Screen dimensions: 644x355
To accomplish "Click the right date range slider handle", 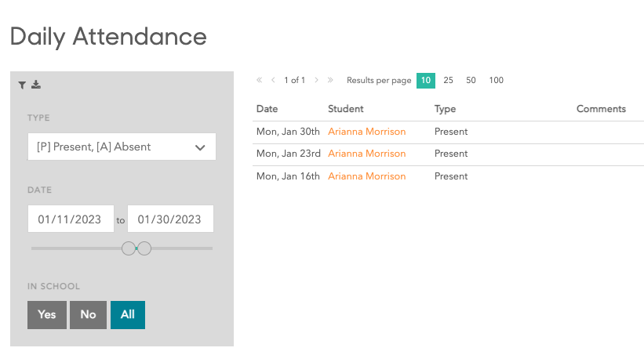I will point(144,248).
